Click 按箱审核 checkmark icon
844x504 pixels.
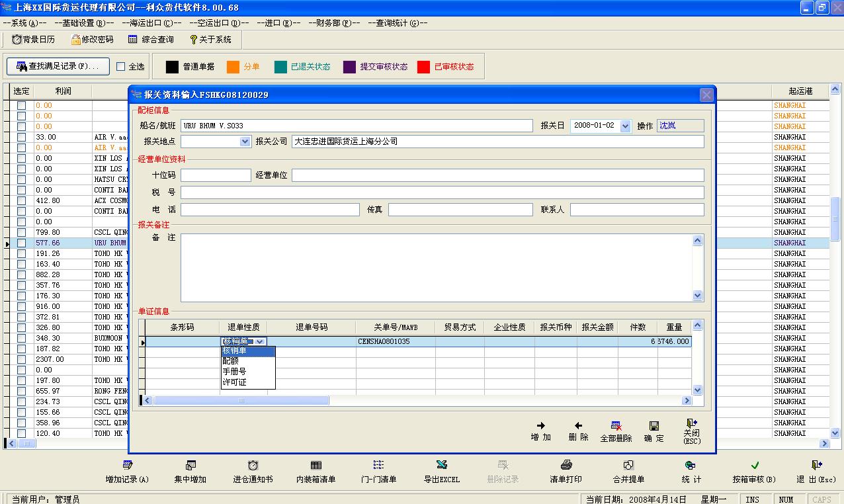coord(755,465)
